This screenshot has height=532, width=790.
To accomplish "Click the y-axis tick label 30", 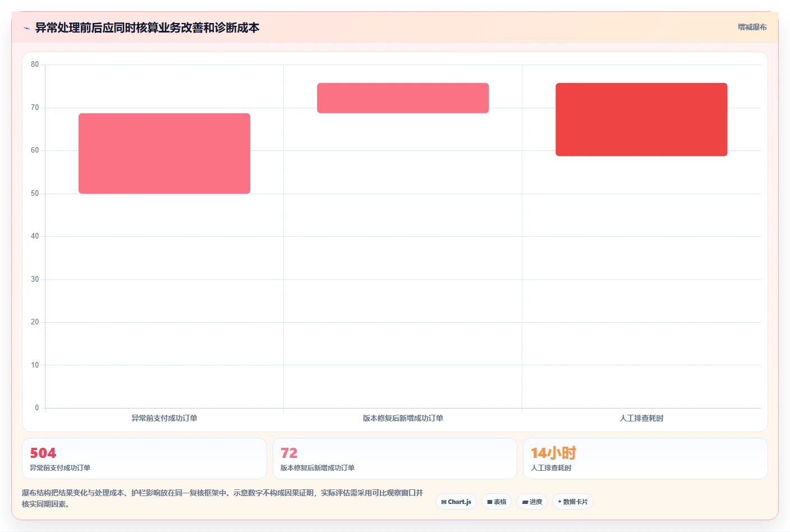I will (x=35, y=279).
